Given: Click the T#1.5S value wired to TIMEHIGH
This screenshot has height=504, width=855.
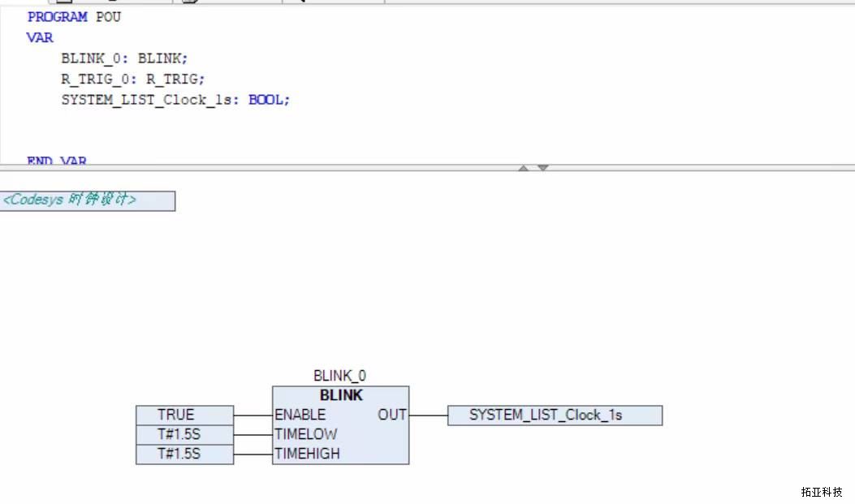Looking at the screenshot, I should coord(184,454).
